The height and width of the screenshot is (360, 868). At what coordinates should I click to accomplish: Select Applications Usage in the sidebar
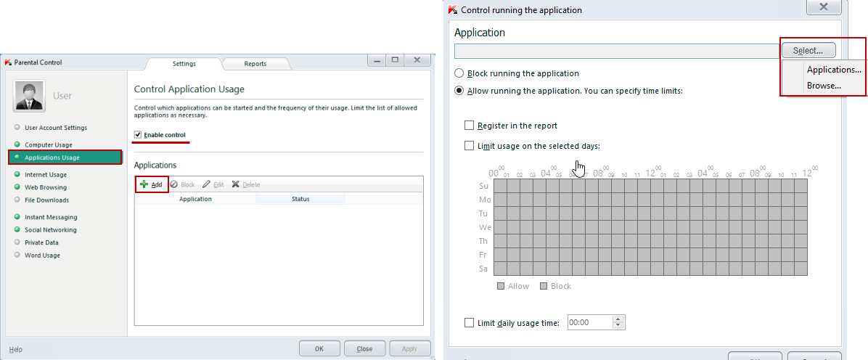(65, 157)
